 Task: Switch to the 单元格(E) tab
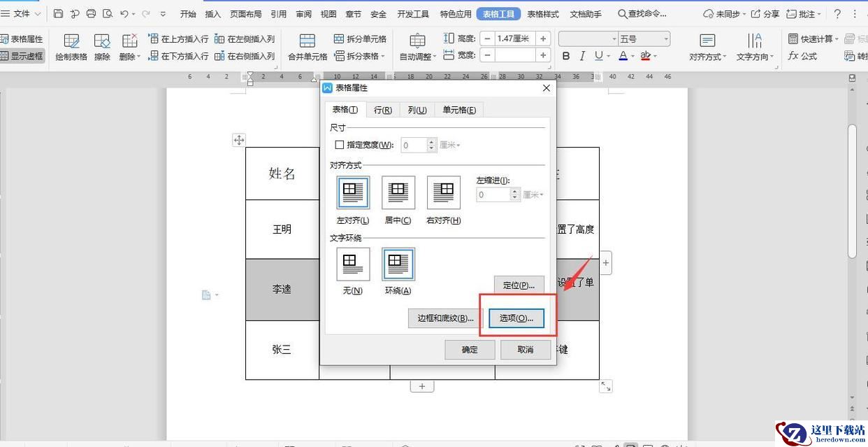click(x=459, y=110)
